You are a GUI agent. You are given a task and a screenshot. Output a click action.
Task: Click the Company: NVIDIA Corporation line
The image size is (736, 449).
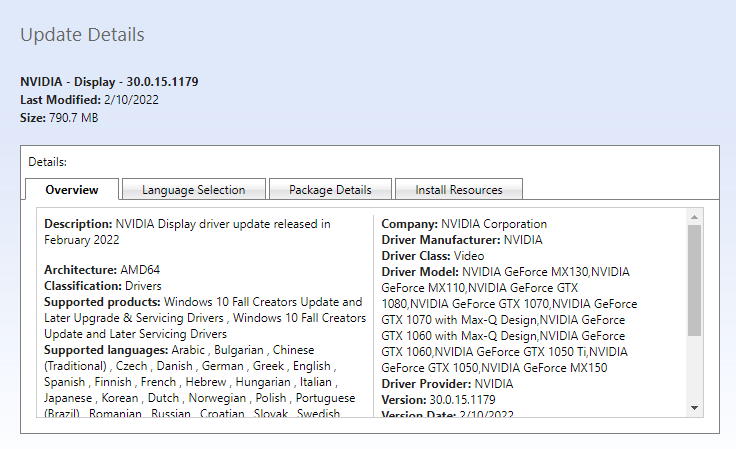point(464,224)
